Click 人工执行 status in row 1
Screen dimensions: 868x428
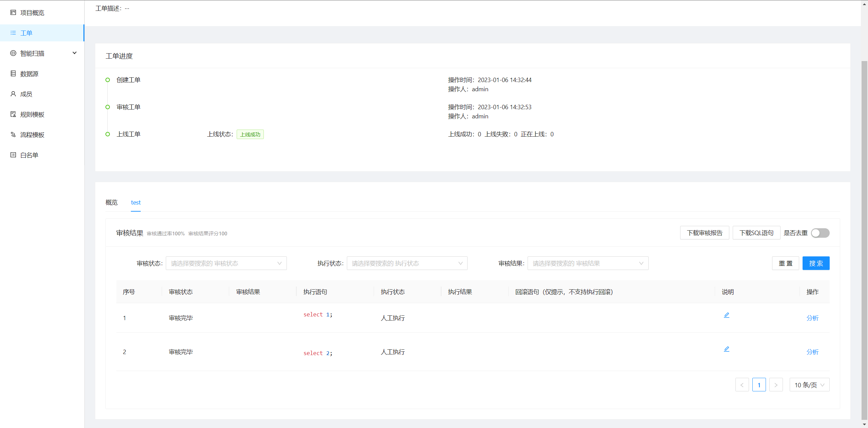pos(393,318)
